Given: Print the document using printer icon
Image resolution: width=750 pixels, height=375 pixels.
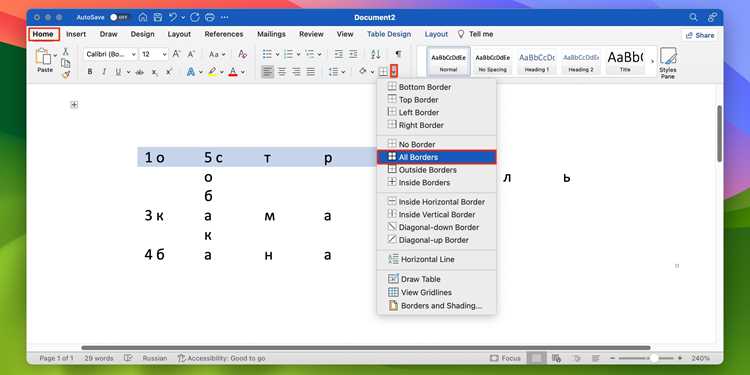Looking at the screenshot, I should (210, 17).
